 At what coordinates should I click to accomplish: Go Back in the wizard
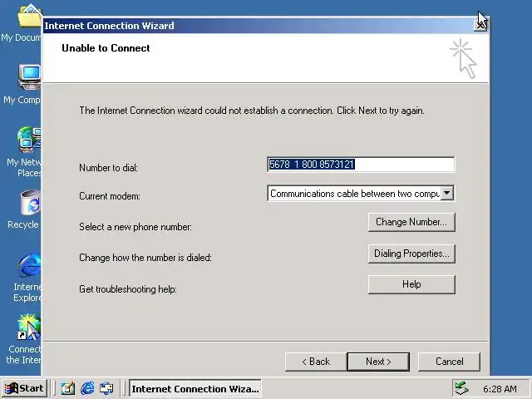(316, 362)
